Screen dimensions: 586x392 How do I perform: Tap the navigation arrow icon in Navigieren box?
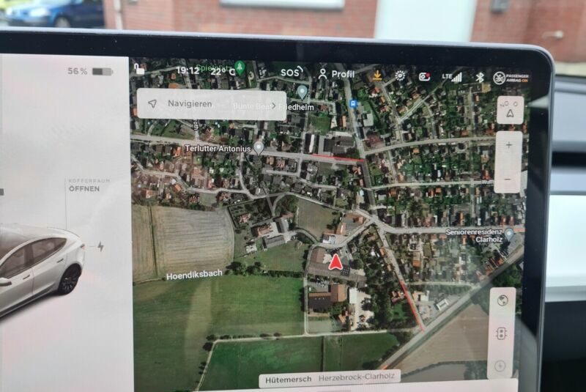(152, 103)
